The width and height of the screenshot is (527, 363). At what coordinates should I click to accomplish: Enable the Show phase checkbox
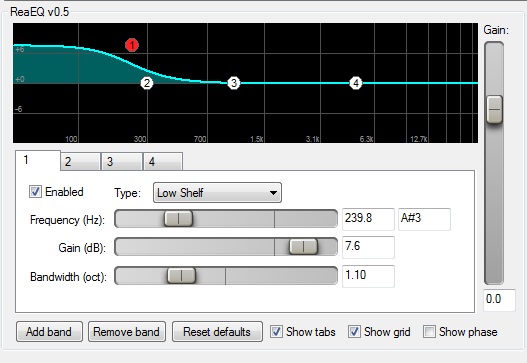tap(429, 331)
